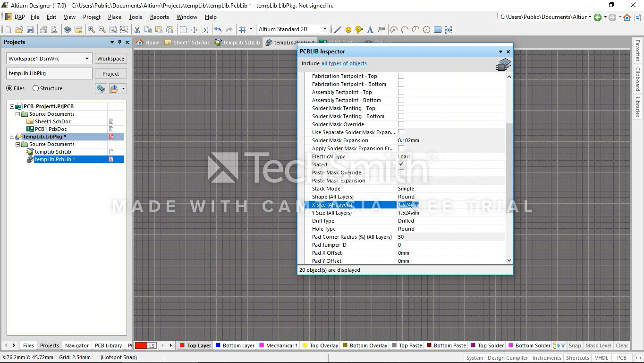Image resolution: width=644 pixels, height=363 pixels.
Task: Click the Workspace button
Action: (110, 59)
